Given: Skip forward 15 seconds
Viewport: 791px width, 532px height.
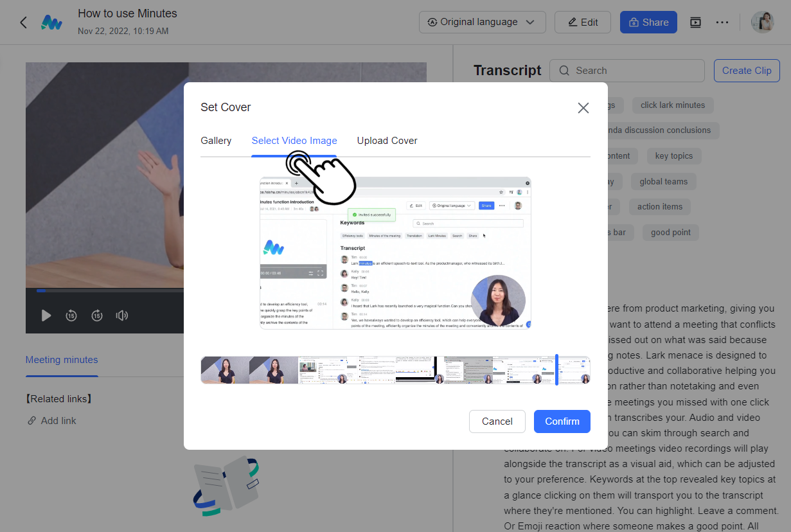Looking at the screenshot, I should 96,315.
